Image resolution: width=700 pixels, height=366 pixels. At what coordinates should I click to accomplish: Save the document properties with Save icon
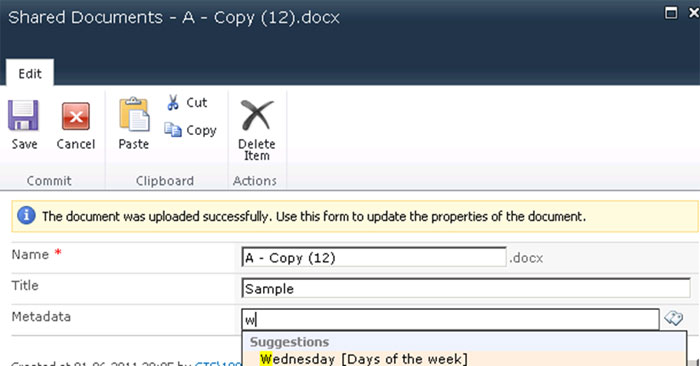pos(23,115)
